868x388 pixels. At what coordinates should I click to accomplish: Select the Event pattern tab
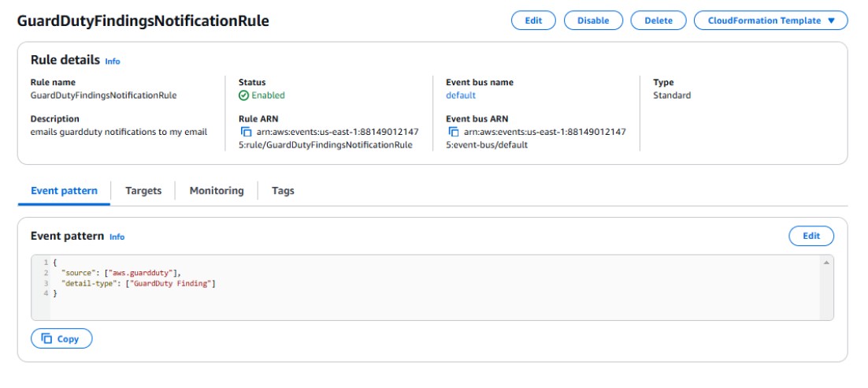[65, 191]
